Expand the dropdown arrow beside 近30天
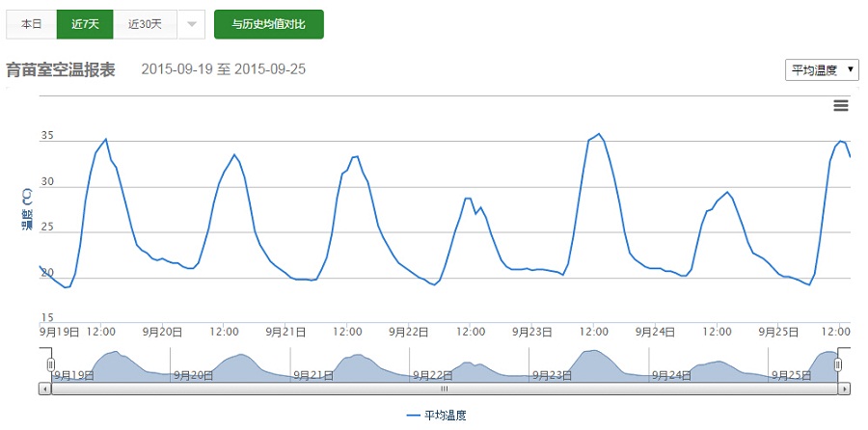 click(191, 24)
